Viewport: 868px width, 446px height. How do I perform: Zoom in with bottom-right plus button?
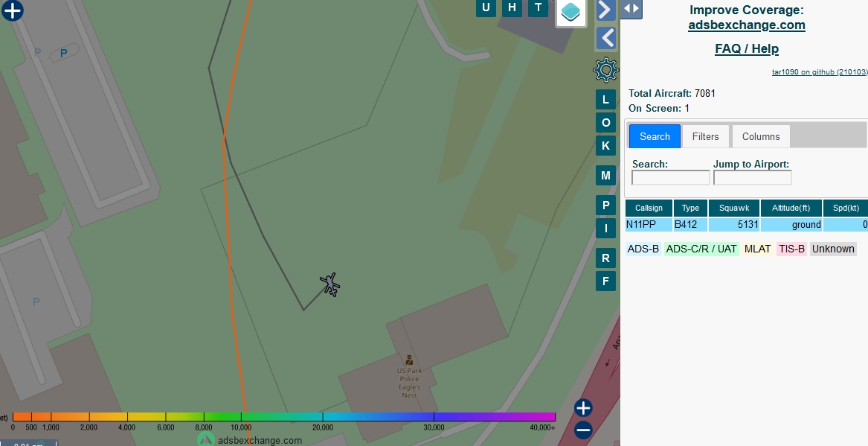[x=583, y=408]
